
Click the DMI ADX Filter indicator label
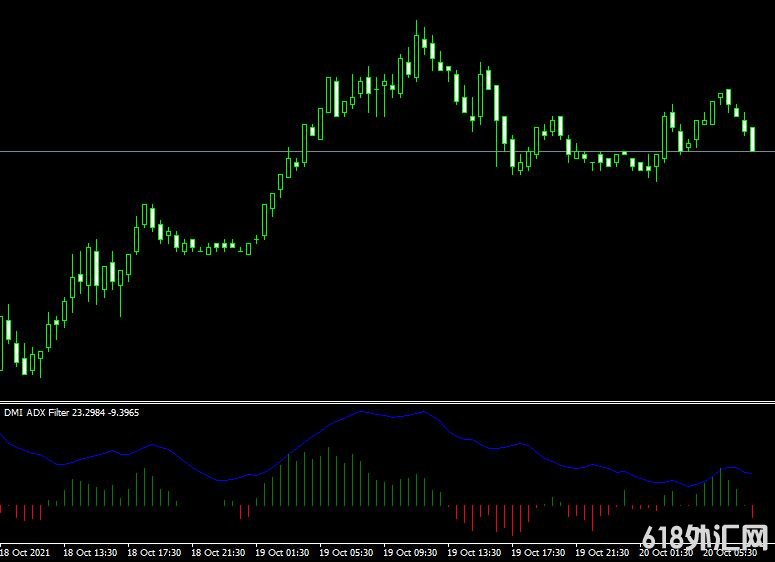(72, 412)
